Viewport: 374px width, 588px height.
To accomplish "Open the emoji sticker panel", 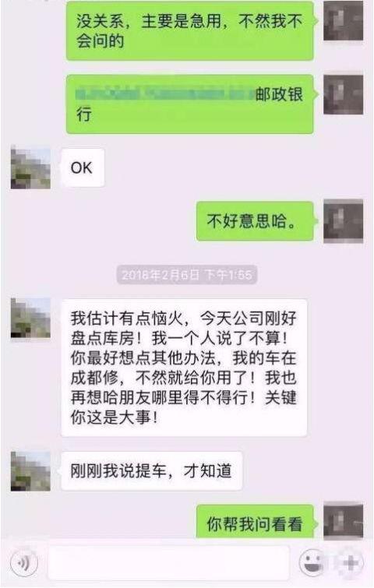I will 312,562.
